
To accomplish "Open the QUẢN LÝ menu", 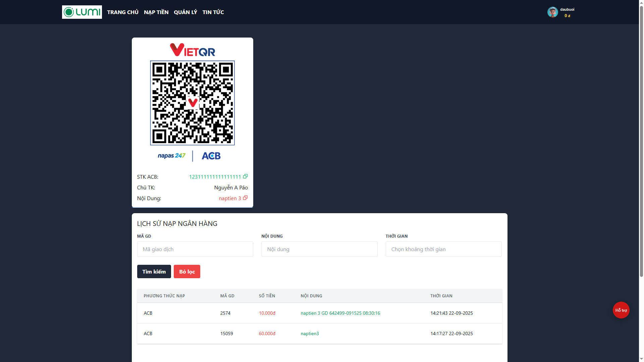I will [x=185, y=12].
